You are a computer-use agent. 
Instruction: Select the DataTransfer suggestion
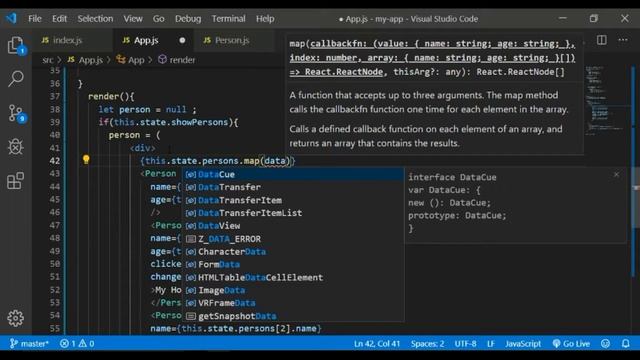click(x=293, y=187)
